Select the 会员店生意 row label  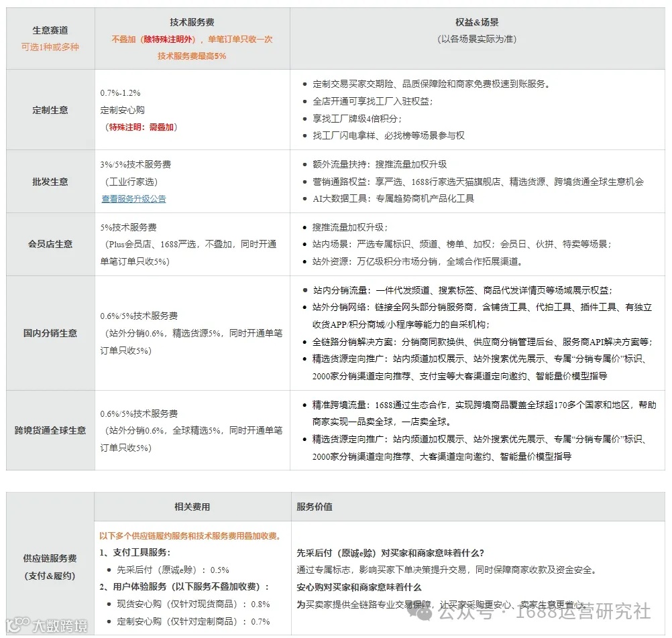[x=50, y=244]
